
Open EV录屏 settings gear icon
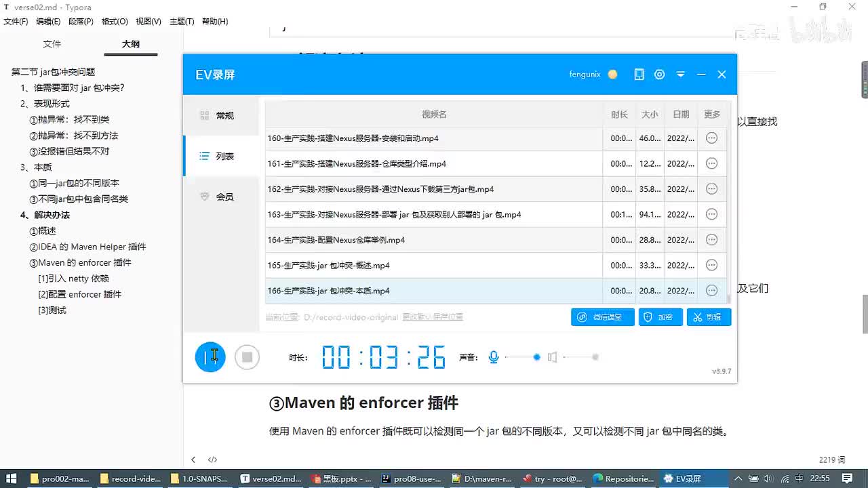click(659, 75)
